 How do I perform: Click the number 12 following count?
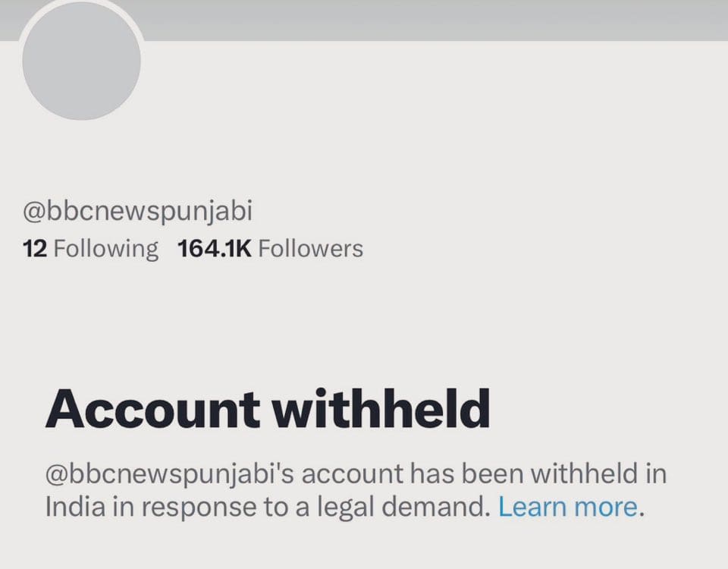coord(35,249)
